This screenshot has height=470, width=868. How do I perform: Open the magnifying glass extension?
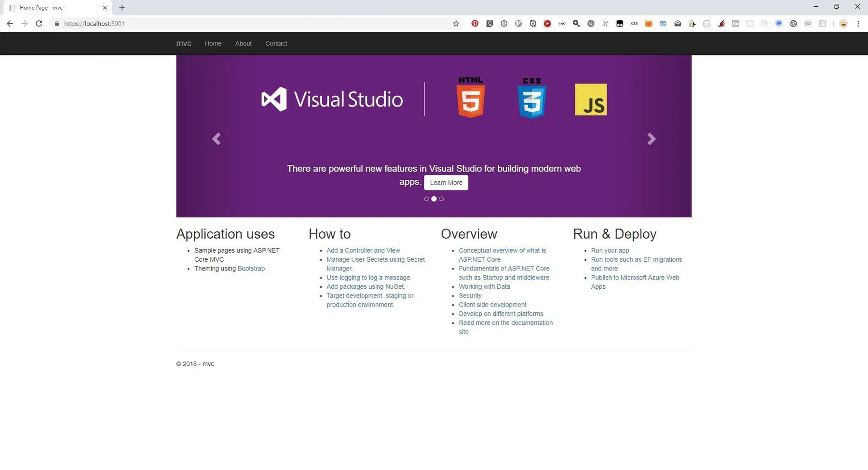(x=576, y=24)
